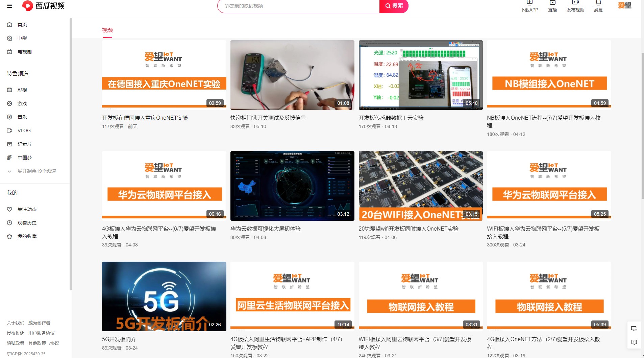
Task: Click the 首页 home icon
Action: pos(9,25)
